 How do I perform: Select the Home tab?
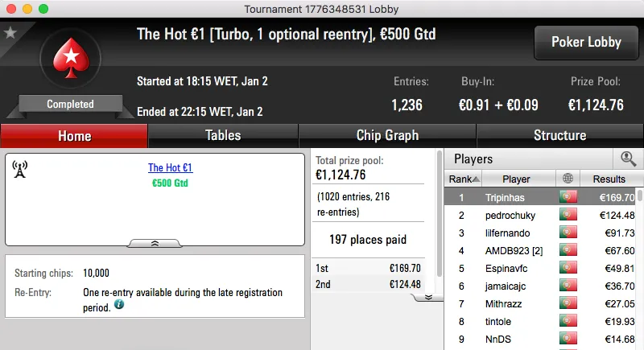(74, 136)
